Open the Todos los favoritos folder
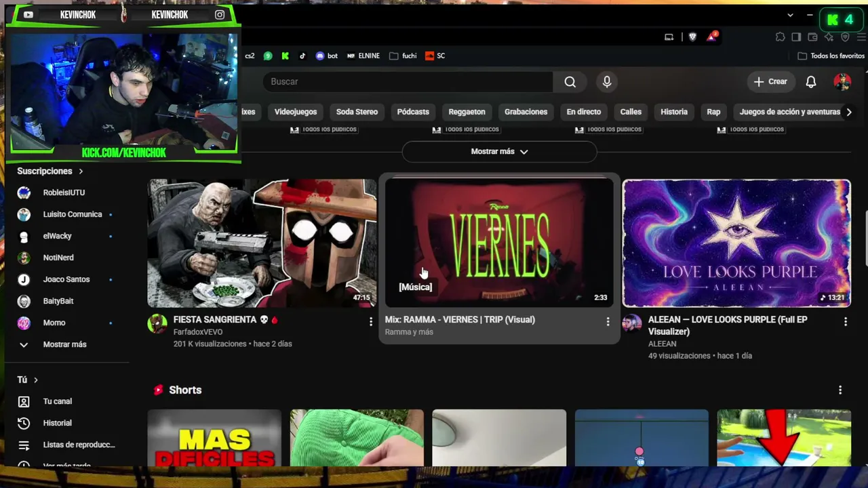Screen dimensions: 868x488 [831, 56]
